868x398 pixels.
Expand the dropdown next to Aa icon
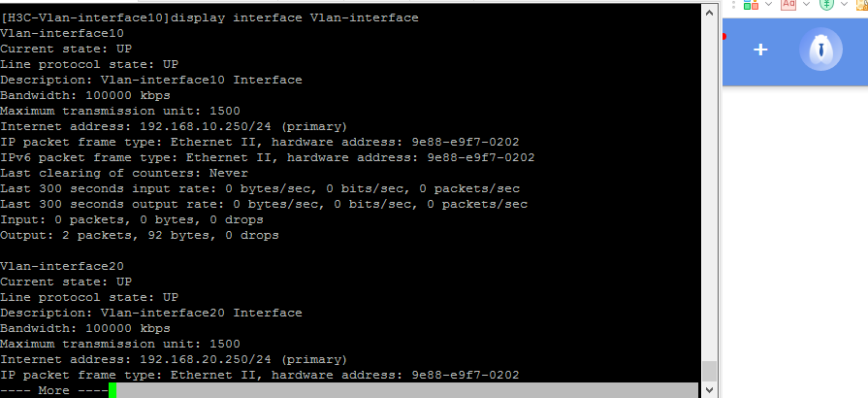pyautogui.click(x=806, y=4)
